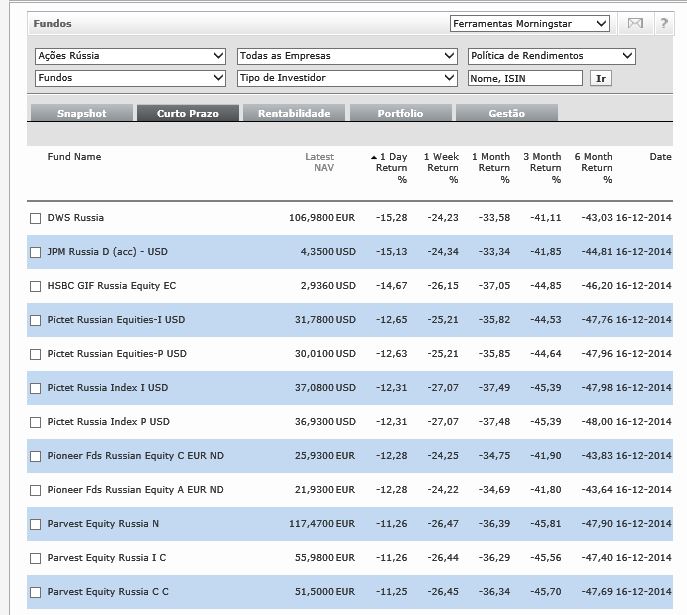Open the JPM Russia D (acc) - USD link
Image resolution: width=687 pixels, height=615 pixels.
coord(107,252)
